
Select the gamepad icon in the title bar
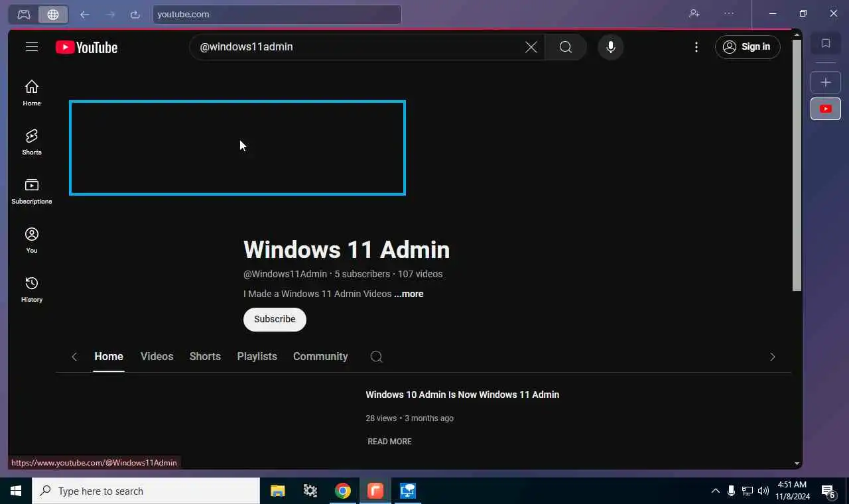click(24, 14)
